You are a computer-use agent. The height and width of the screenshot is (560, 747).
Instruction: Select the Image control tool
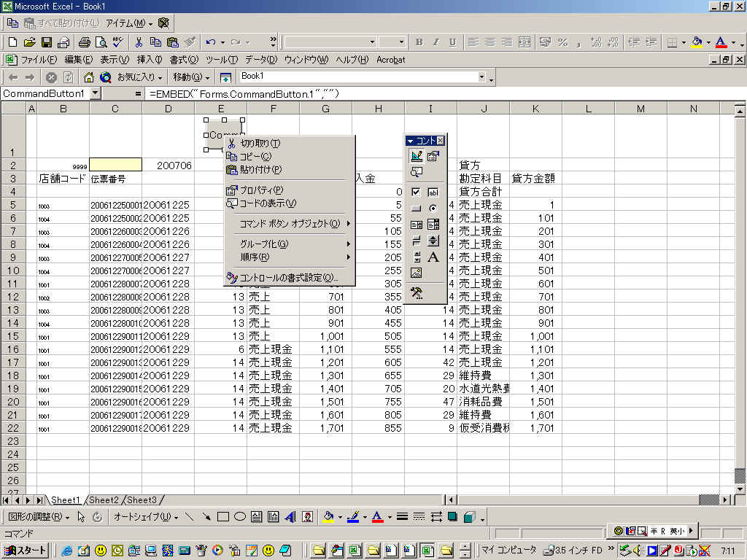pos(417,273)
